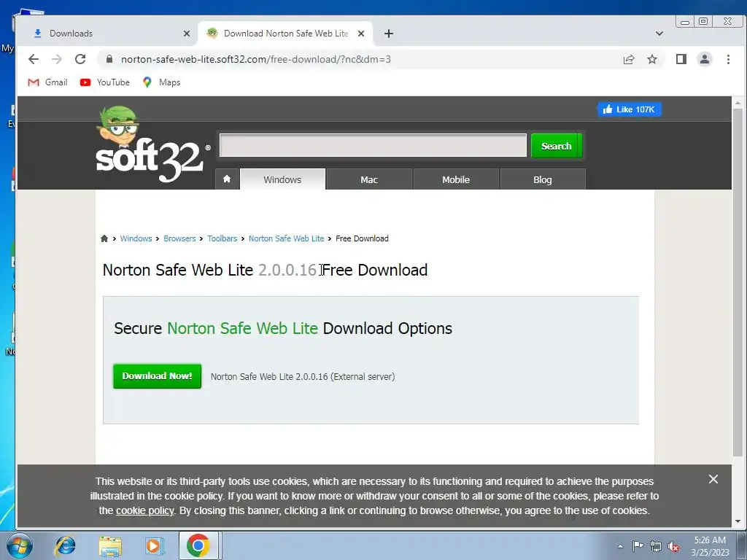Open the YouTube bookmark

tap(105, 82)
